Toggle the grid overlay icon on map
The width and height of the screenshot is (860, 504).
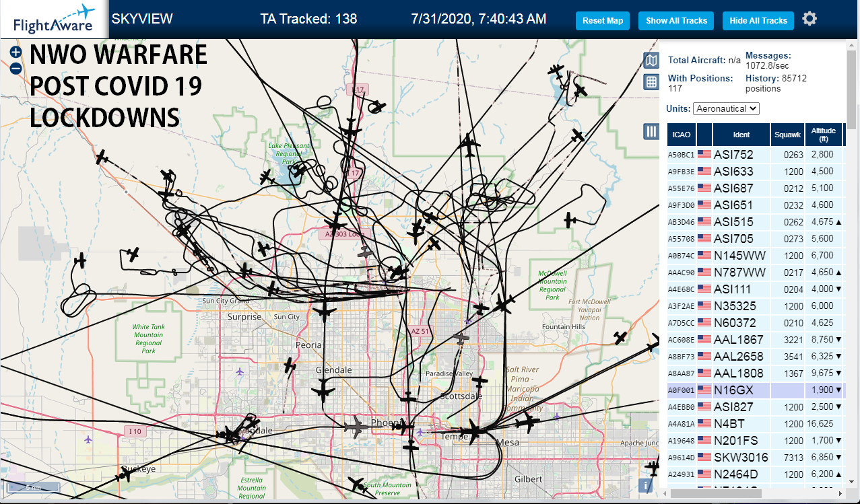click(x=651, y=82)
